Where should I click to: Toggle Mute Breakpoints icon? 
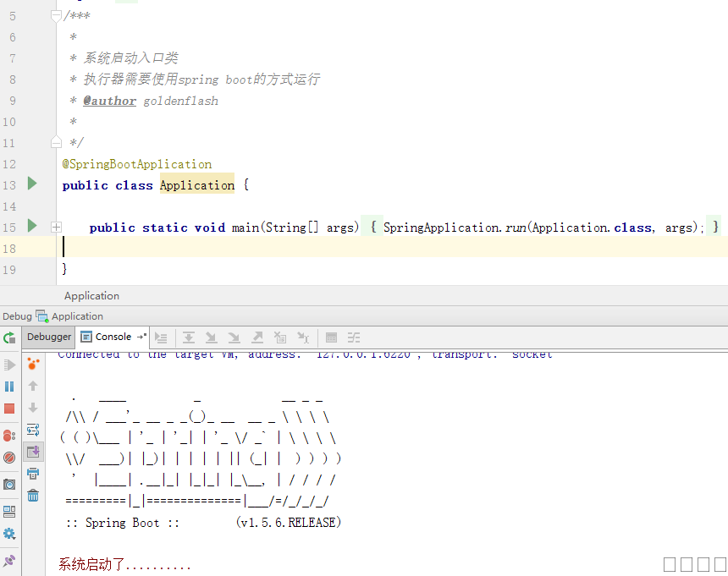tap(9, 458)
